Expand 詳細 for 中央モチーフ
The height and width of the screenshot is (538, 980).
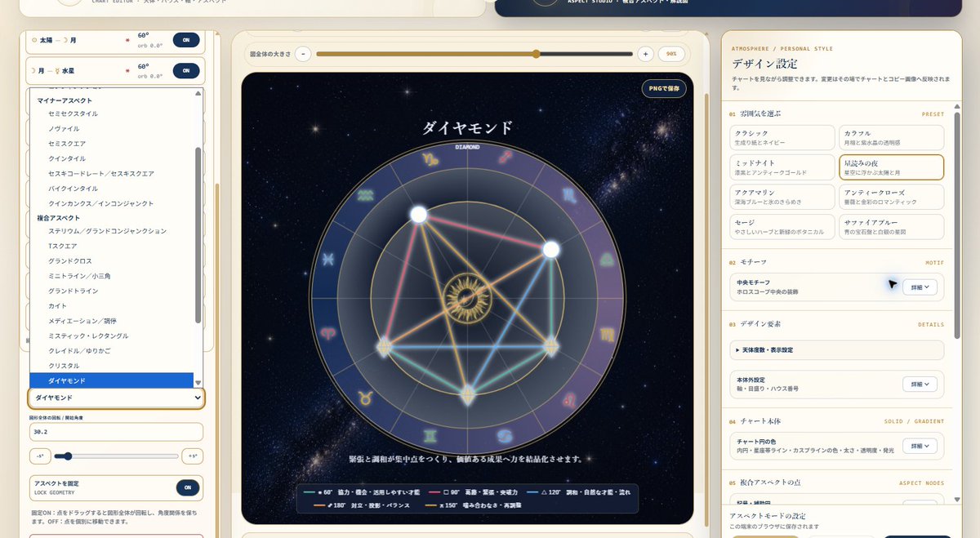pyautogui.click(x=920, y=287)
